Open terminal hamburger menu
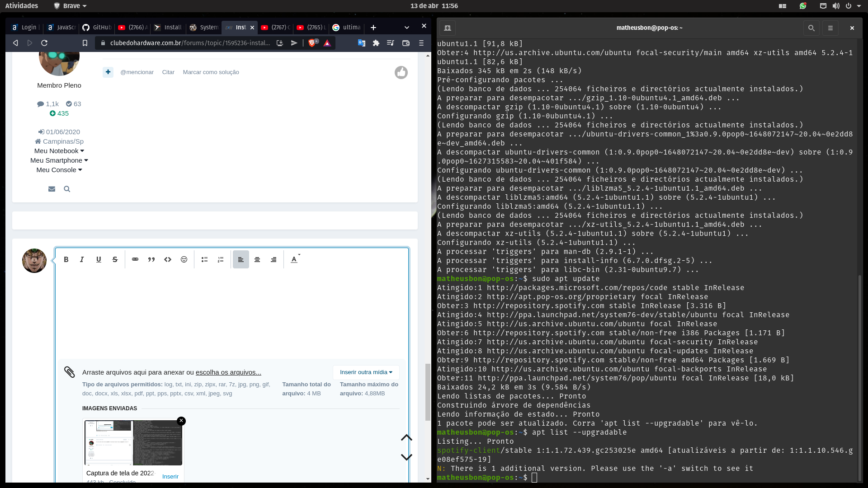868x488 pixels. pos(830,28)
